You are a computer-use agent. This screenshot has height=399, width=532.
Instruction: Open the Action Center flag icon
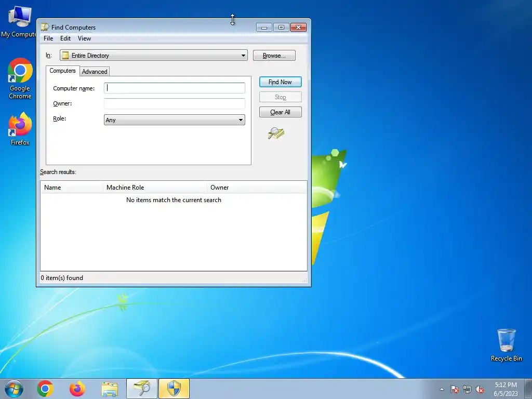[455, 389]
